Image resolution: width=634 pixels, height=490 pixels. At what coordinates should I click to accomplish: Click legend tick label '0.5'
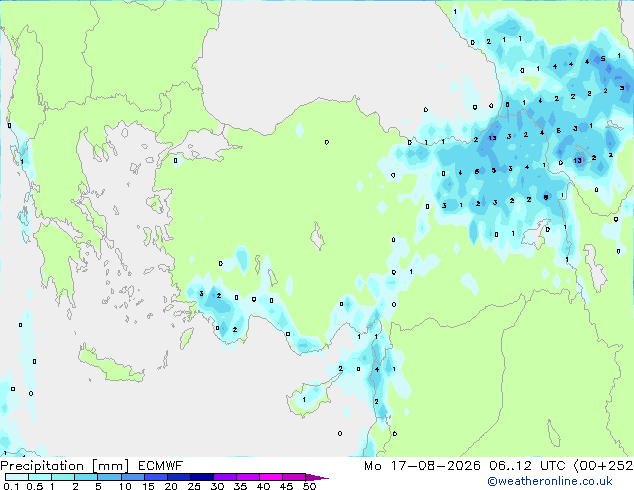(34, 486)
